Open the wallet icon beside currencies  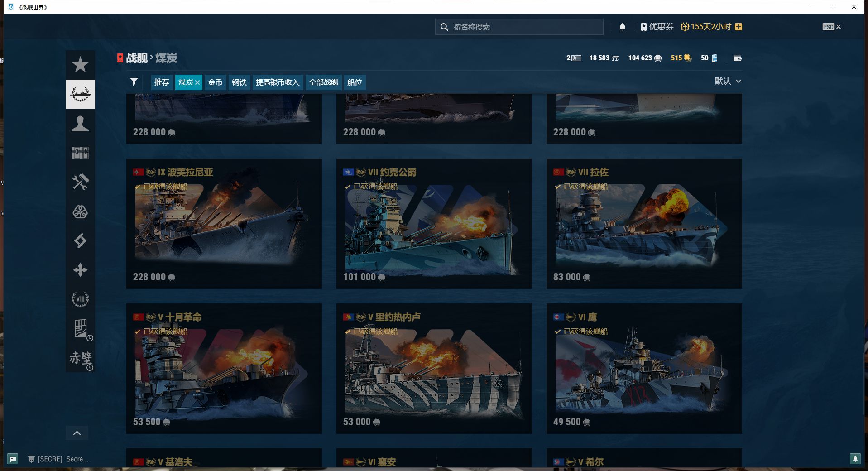tap(737, 58)
